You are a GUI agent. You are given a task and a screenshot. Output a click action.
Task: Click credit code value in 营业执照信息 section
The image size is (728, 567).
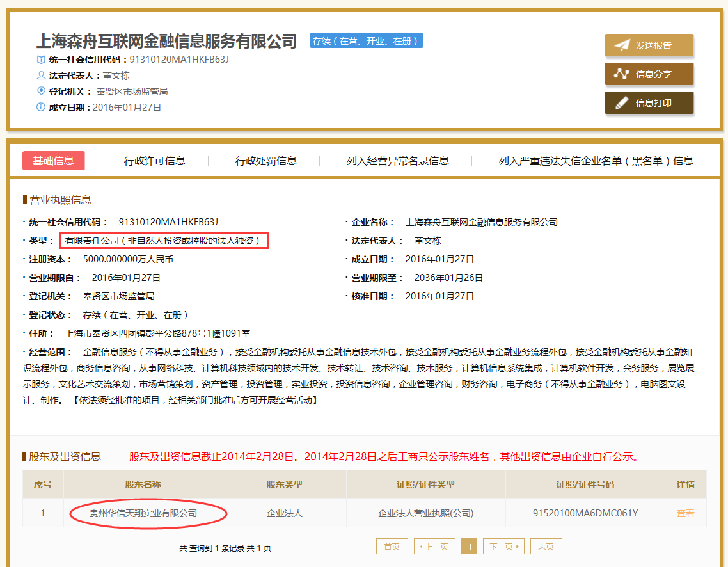click(168, 222)
